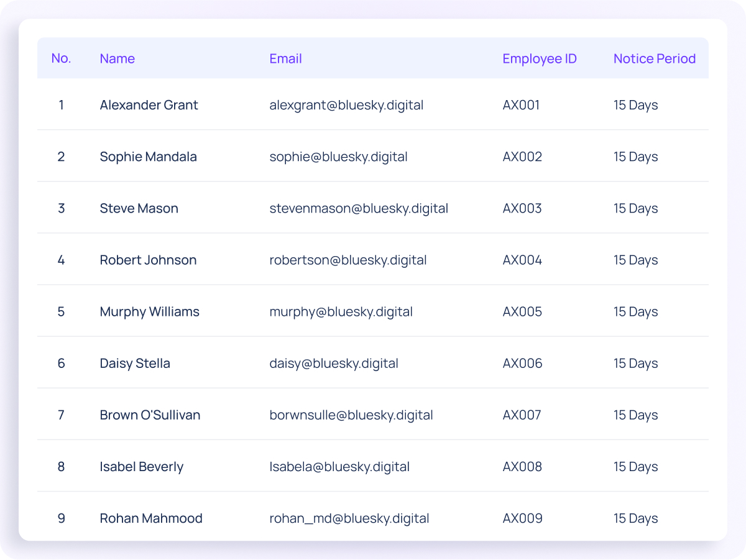Click employee ID AX009
Screen dimensions: 746x560
522,518
